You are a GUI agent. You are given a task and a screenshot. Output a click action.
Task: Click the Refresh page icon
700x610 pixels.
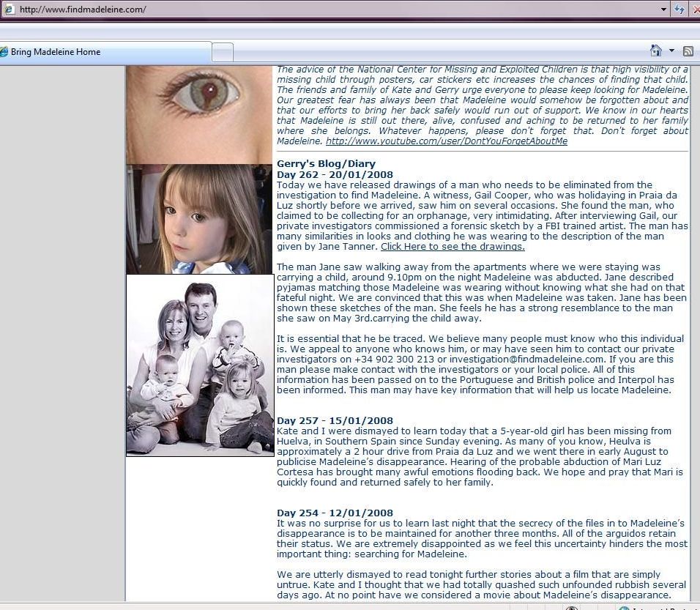[680, 10]
